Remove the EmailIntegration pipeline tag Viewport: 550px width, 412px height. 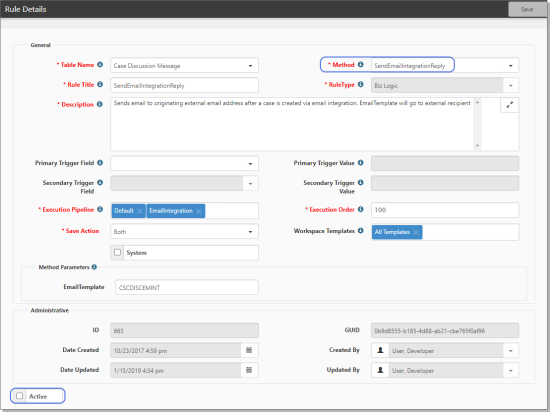(x=199, y=211)
